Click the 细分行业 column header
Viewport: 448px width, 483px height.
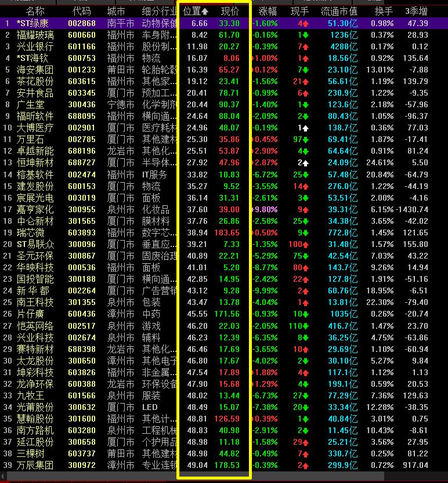160,12
